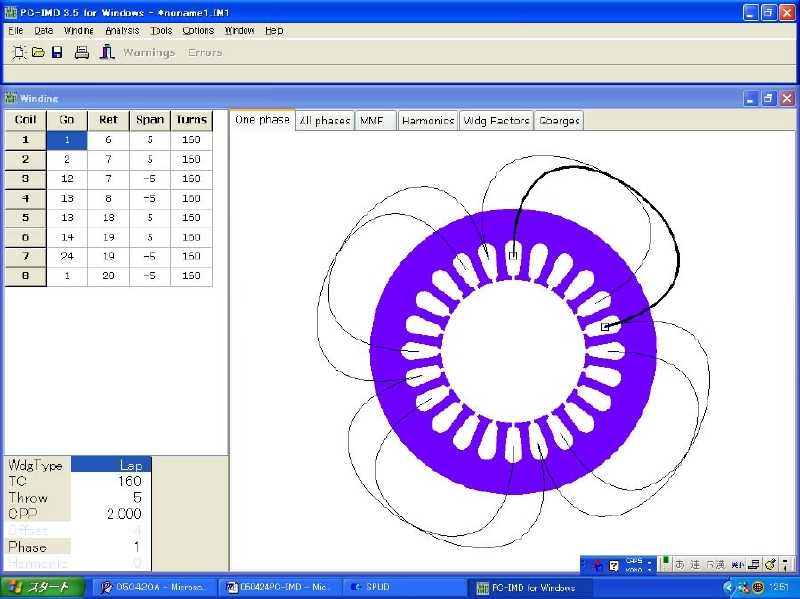Image resolution: width=800 pixels, height=599 pixels.
Task: Switch to the All phases tab
Action: (x=325, y=120)
